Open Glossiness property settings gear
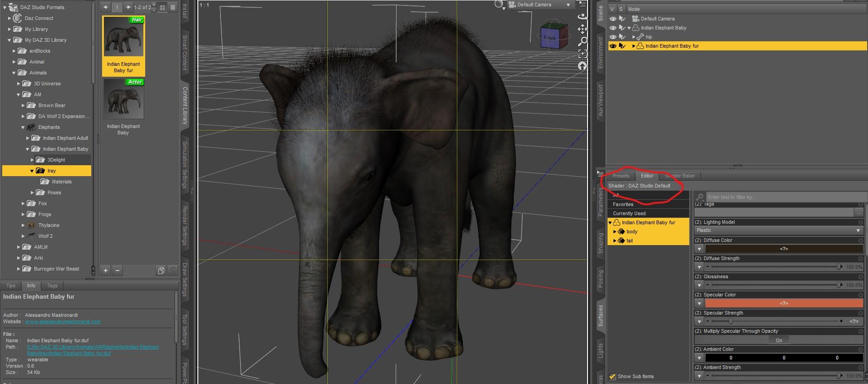The image size is (868, 384). tap(860, 276)
